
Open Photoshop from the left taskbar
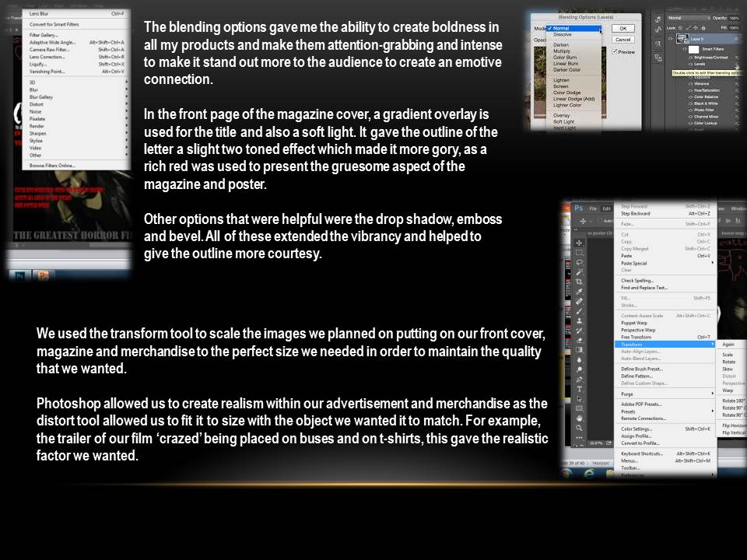pyautogui.click(x=20, y=275)
